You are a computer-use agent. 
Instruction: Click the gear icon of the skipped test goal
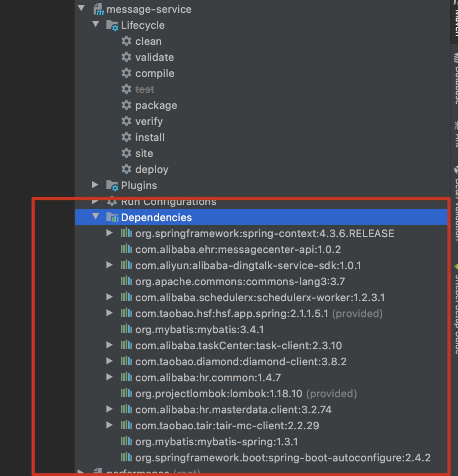[x=126, y=89]
